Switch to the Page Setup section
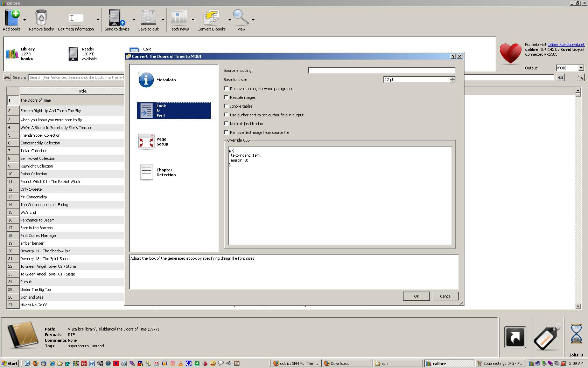Screen dimensions: 588x368 click(174, 142)
